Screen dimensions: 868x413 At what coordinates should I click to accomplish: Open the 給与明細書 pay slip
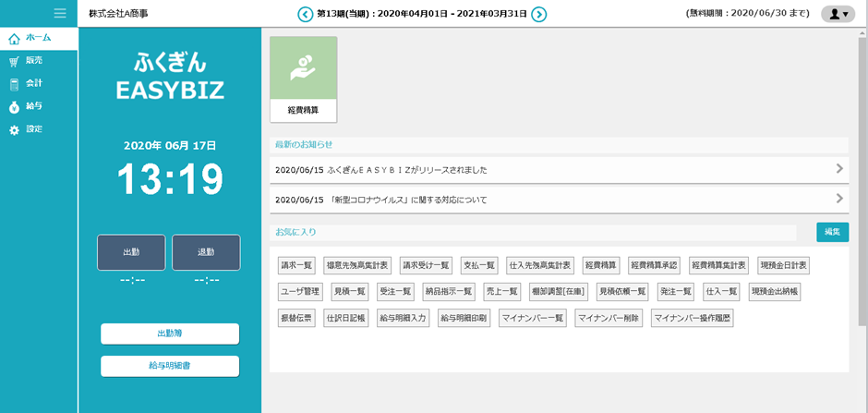[170, 366]
